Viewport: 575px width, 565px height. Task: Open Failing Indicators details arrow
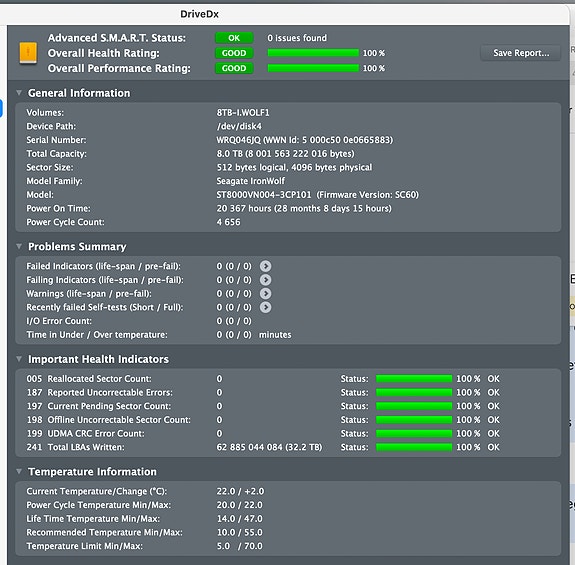(x=265, y=280)
